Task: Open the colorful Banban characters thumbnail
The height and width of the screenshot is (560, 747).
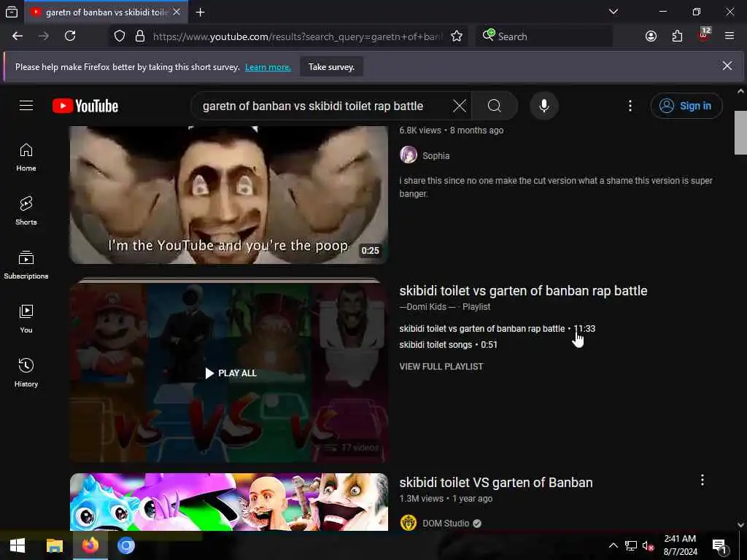Action: pos(228,502)
